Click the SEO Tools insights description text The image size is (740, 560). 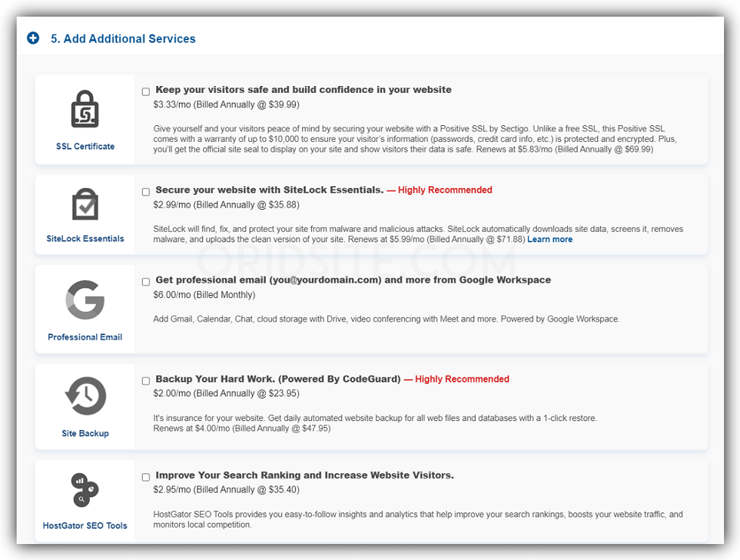pyautogui.click(x=418, y=519)
